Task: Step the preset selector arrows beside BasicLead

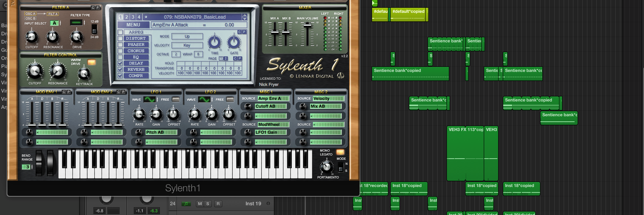Action: [244, 17]
